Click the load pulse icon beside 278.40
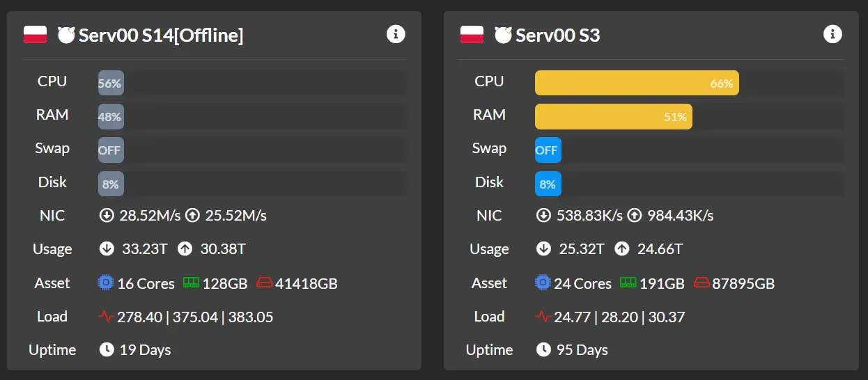The image size is (868, 380). pos(106,317)
